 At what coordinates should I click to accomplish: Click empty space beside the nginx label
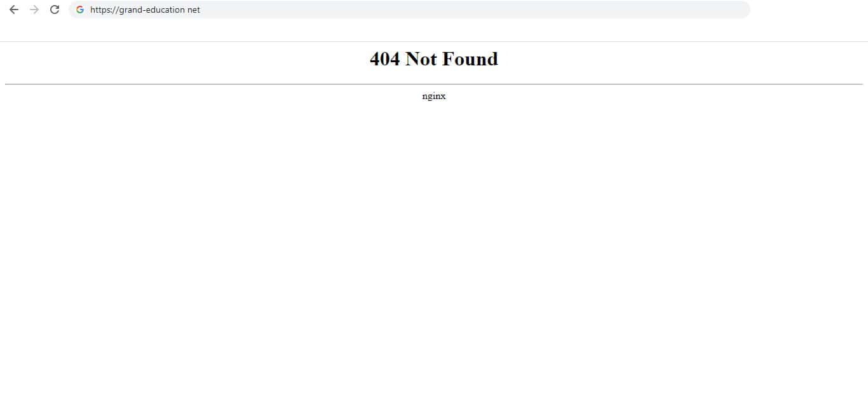pos(572,96)
